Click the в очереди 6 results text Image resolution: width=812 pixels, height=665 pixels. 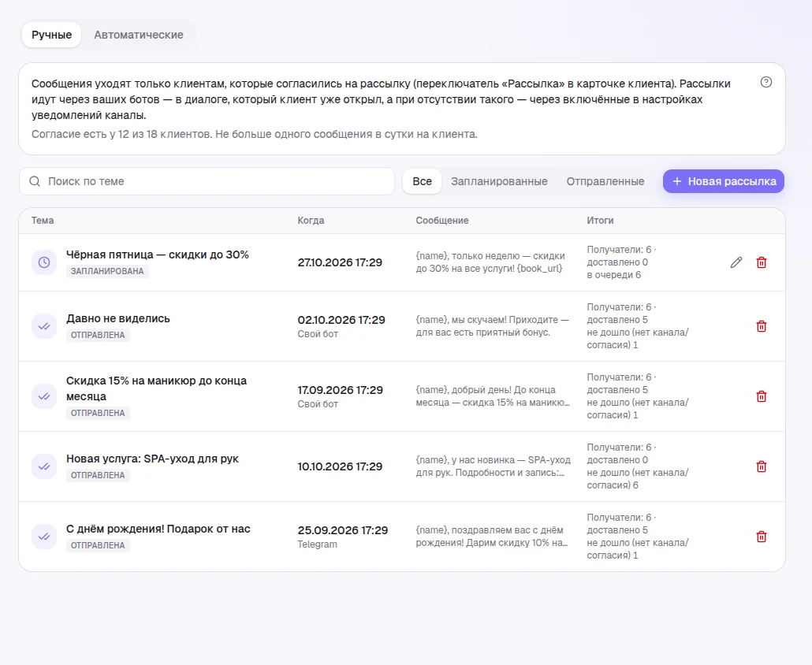click(x=613, y=275)
